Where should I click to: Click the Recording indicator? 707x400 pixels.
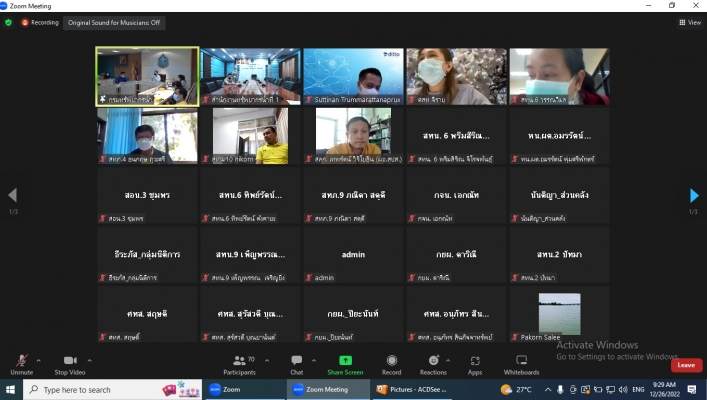(41, 22)
